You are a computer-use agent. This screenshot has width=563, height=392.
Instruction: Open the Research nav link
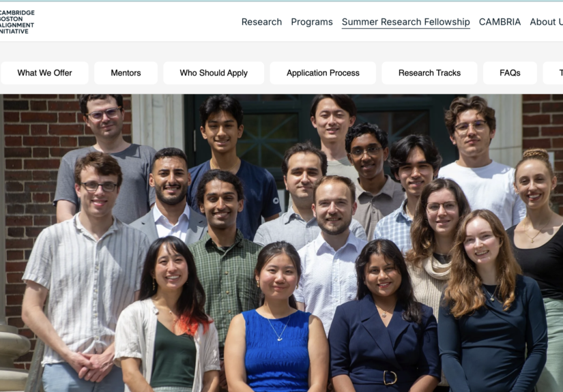tap(261, 22)
